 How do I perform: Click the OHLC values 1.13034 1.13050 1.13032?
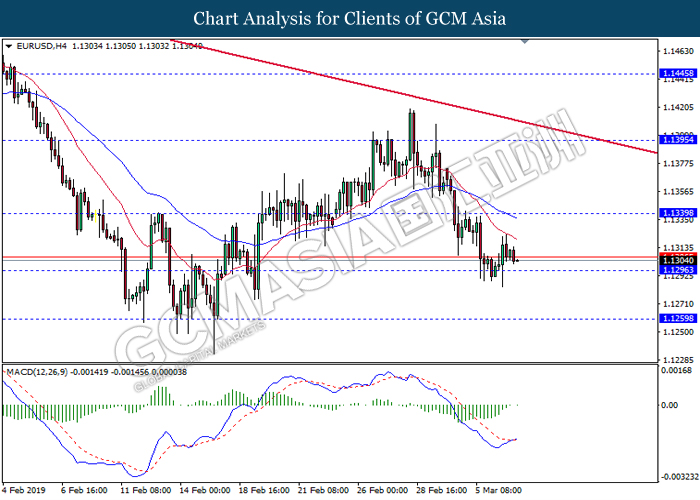(121, 46)
